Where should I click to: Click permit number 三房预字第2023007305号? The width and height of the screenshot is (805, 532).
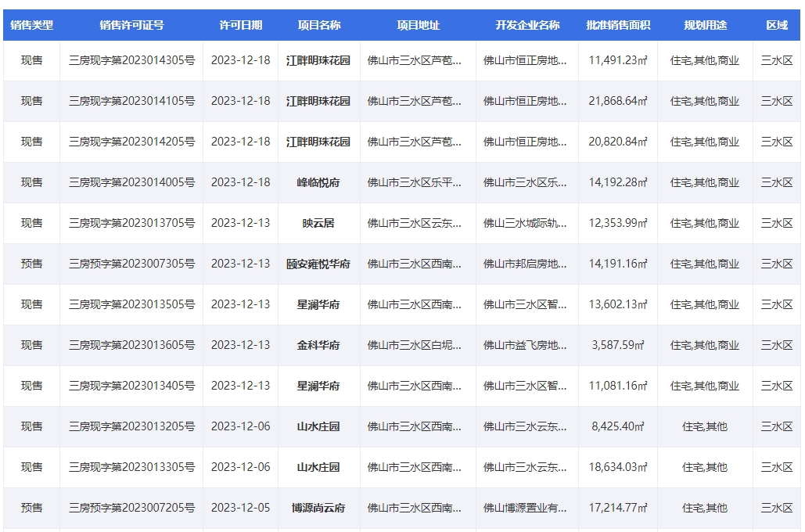(x=131, y=264)
